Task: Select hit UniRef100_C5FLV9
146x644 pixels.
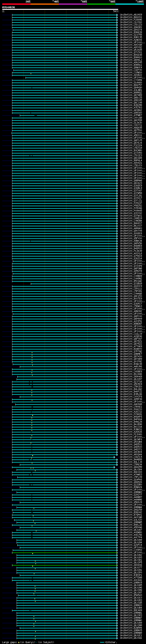Action: (x=131, y=477)
